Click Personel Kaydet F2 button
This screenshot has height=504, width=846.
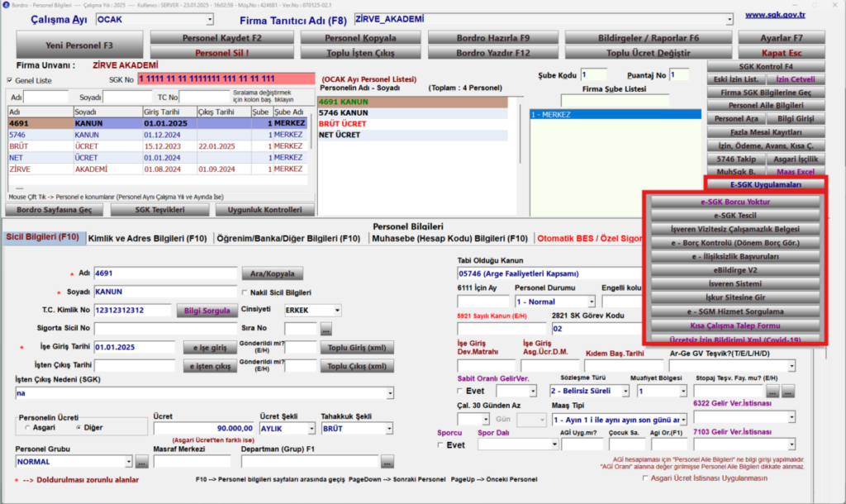221,38
